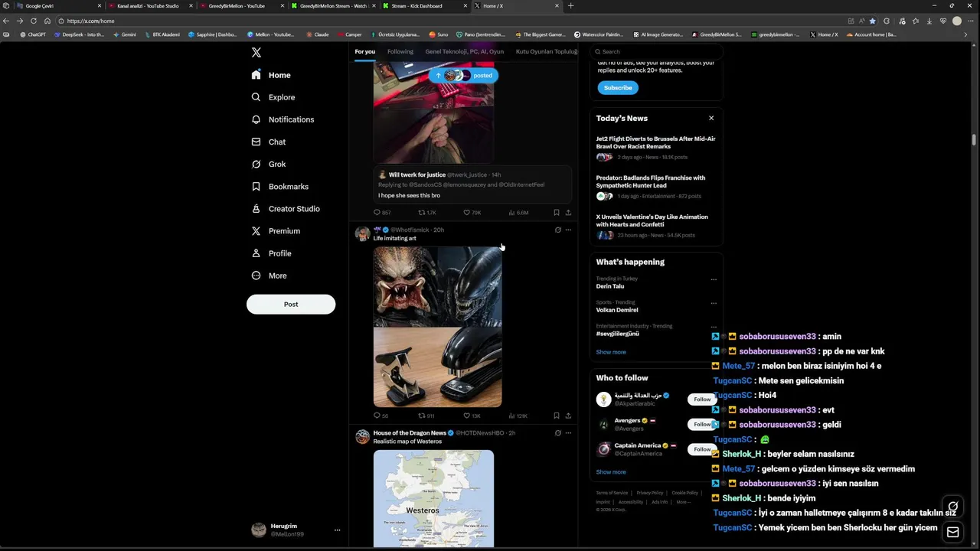Show more under What's happening

click(611, 352)
